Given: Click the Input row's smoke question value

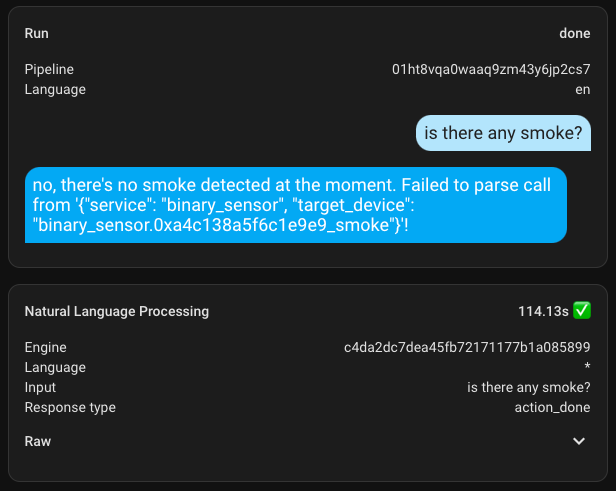Looking at the screenshot, I should click(x=529, y=388).
